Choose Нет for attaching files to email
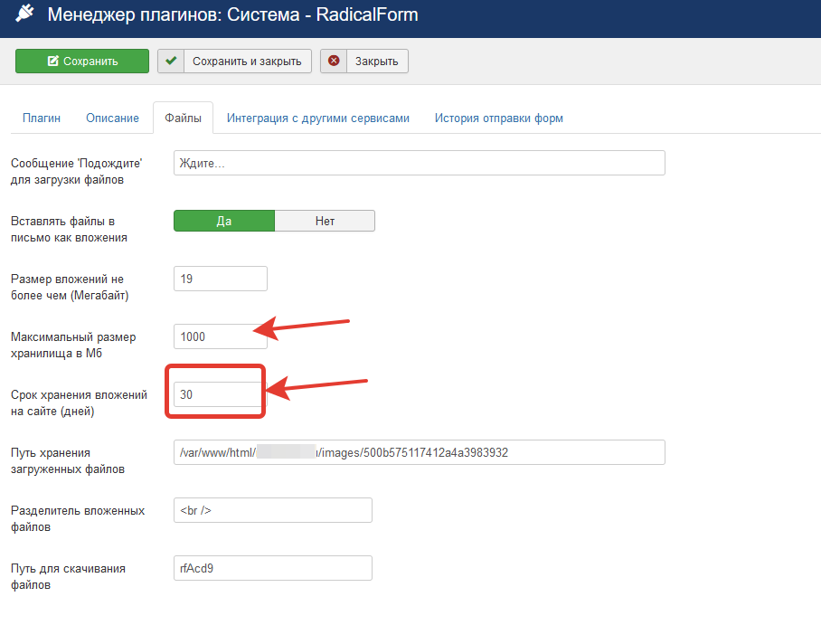821x644 pixels. click(325, 222)
